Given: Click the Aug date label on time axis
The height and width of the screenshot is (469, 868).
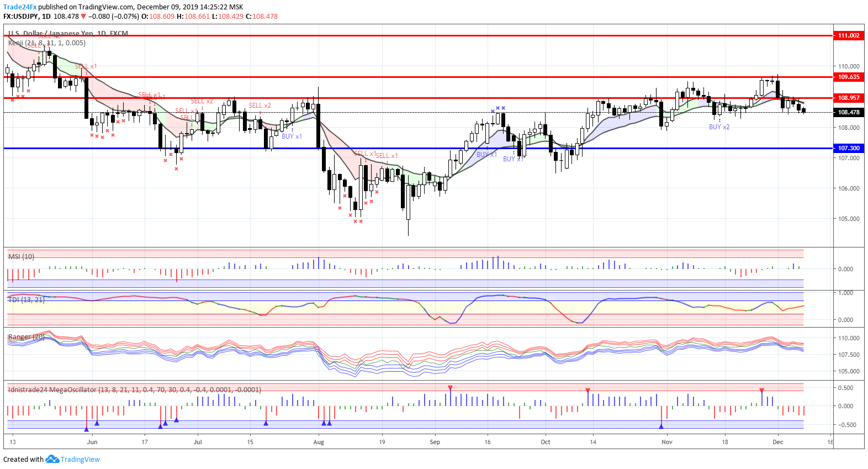Looking at the screenshot, I should (318, 442).
